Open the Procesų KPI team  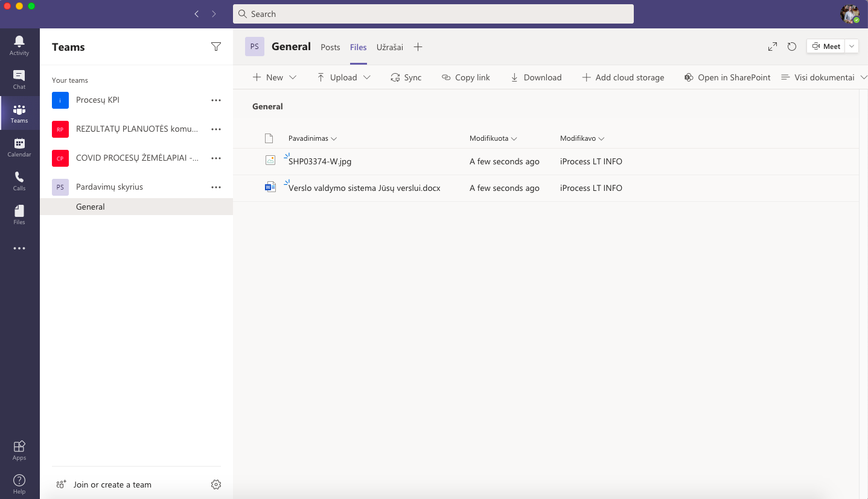pyautogui.click(x=98, y=100)
